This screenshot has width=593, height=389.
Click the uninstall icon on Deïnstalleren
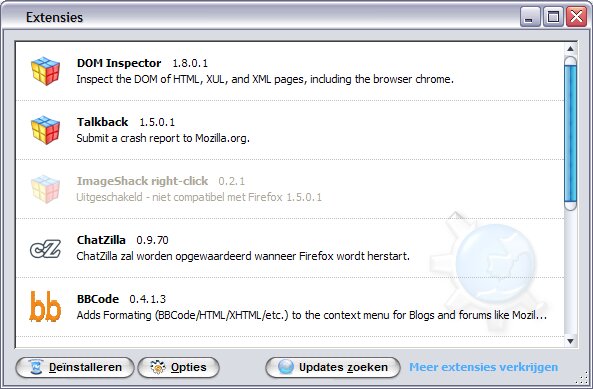coord(36,367)
